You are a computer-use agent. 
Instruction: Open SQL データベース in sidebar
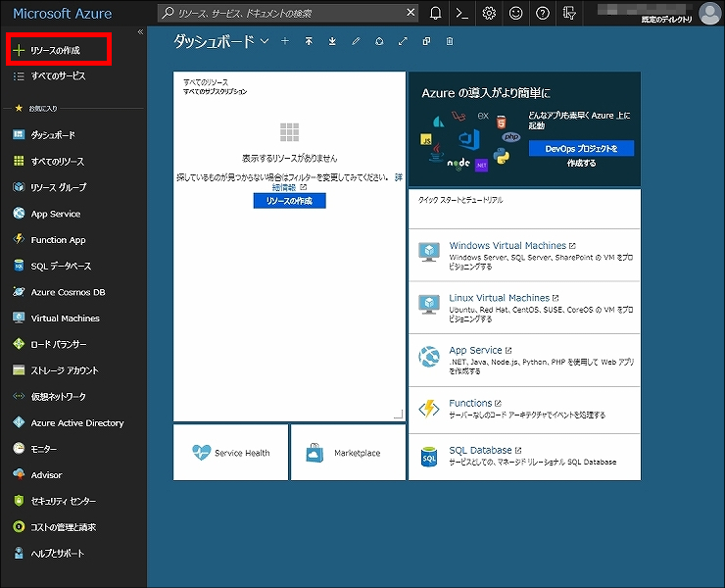pyautogui.click(x=52, y=266)
